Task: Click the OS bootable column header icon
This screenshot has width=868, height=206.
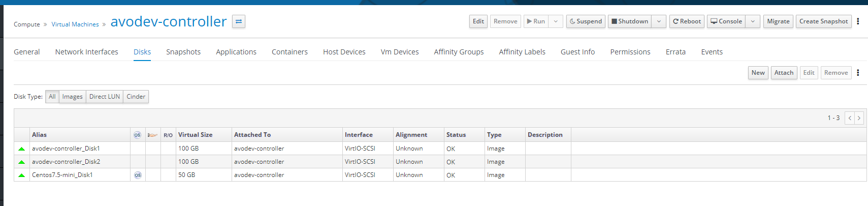Action: tap(137, 135)
